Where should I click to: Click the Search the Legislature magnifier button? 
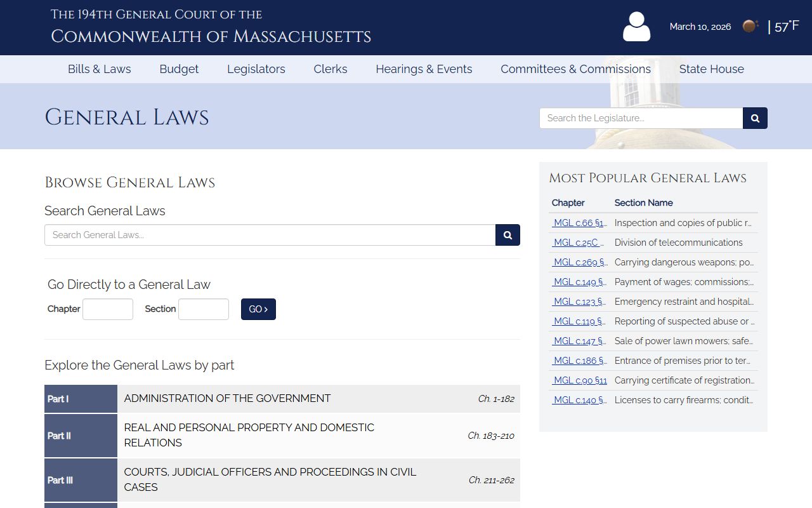[x=755, y=118]
